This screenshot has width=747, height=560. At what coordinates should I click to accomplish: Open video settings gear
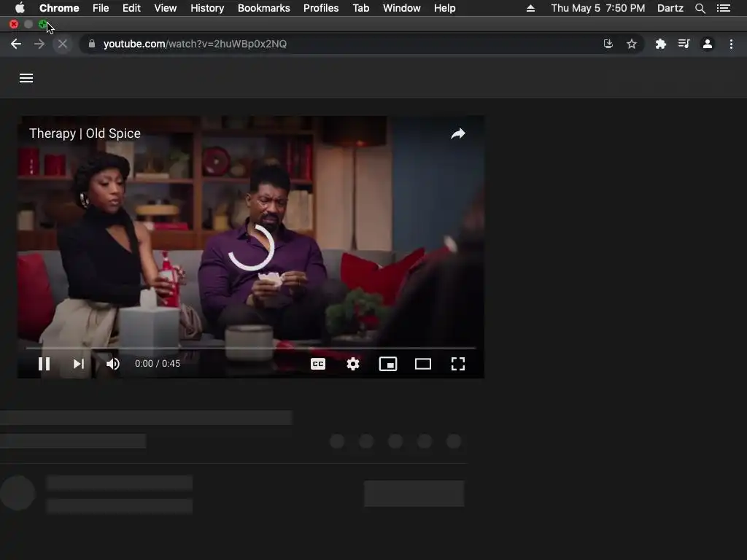pyautogui.click(x=353, y=365)
